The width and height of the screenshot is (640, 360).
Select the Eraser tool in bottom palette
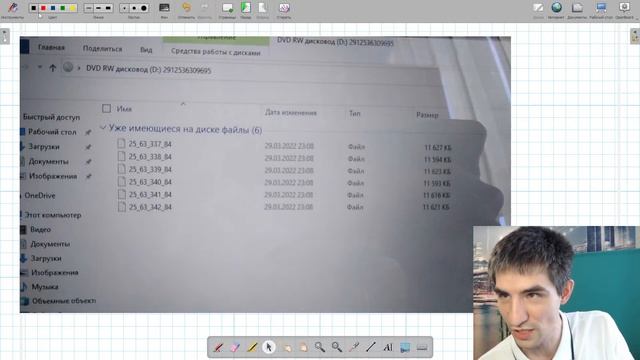(x=235, y=347)
